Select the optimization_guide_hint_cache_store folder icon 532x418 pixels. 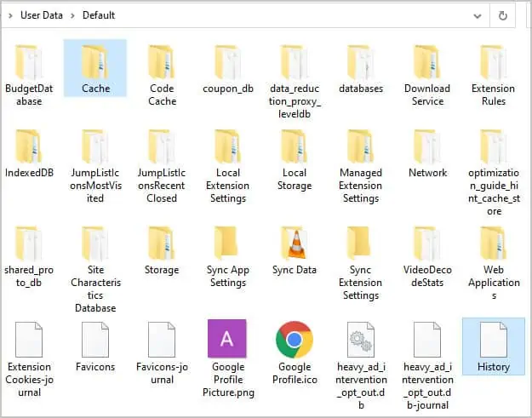pos(494,146)
